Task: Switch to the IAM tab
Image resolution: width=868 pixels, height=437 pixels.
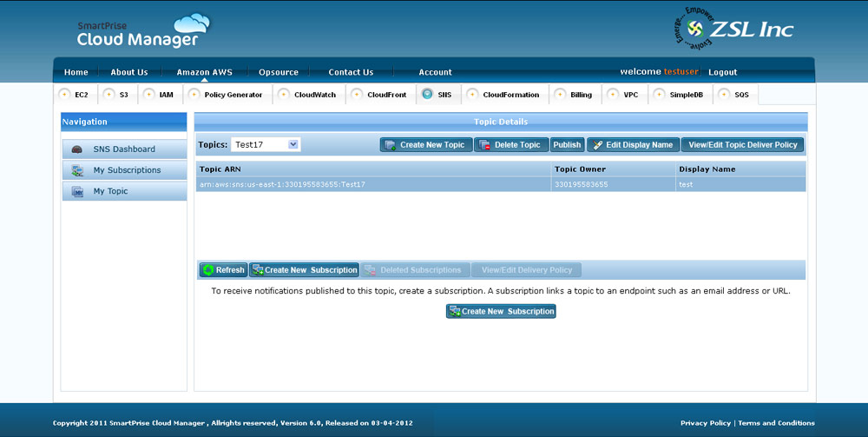Action: (x=161, y=95)
